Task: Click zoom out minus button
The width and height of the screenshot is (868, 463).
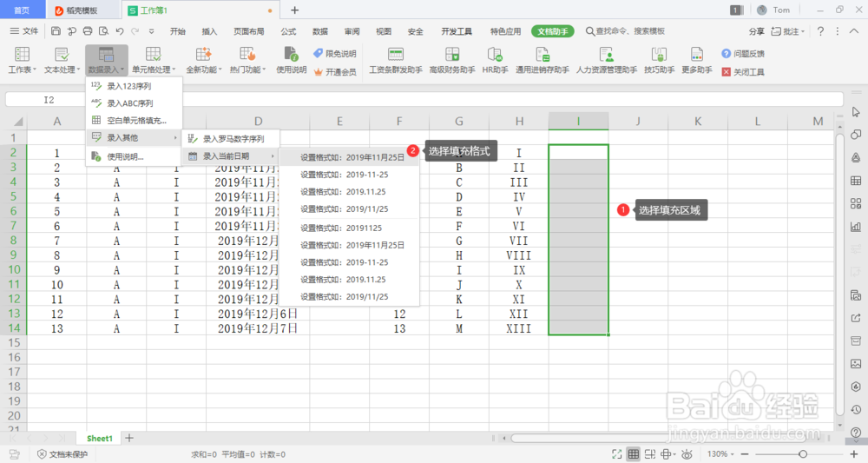Action: pos(744,454)
